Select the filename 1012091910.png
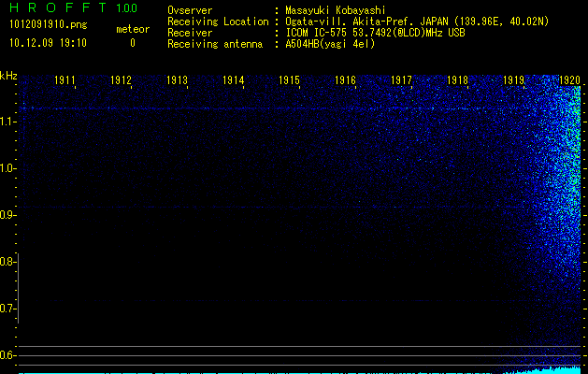Screen dimensions: 588x374 [x=49, y=24]
